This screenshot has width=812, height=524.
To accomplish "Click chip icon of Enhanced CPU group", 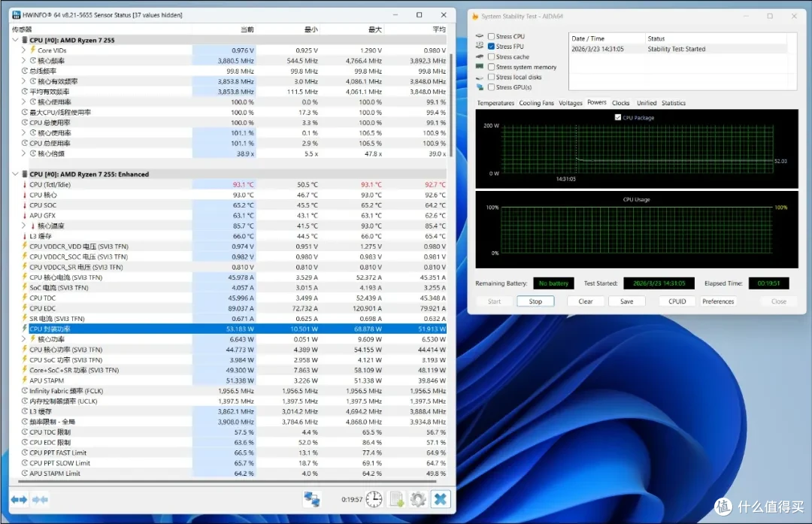I will point(24,174).
